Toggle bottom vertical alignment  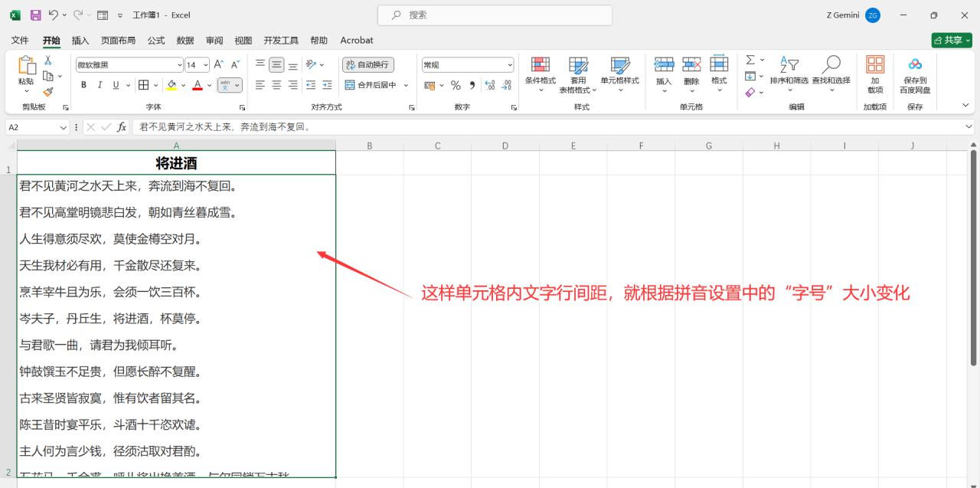pyautogui.click(x=292, y=65)
